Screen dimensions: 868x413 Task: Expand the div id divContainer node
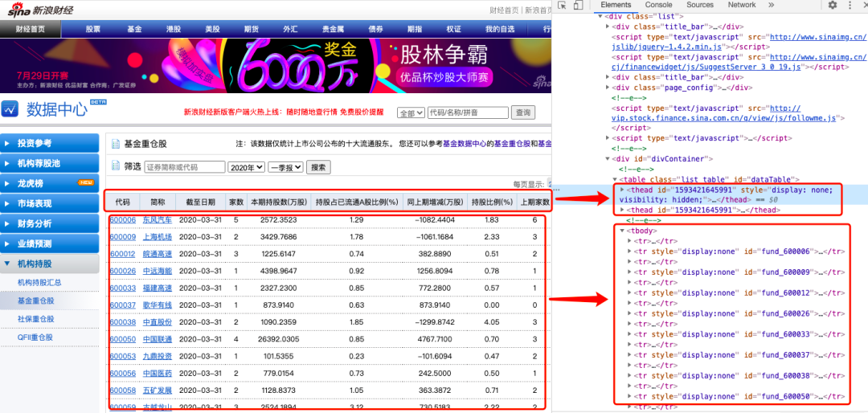(x=608, y=159)
